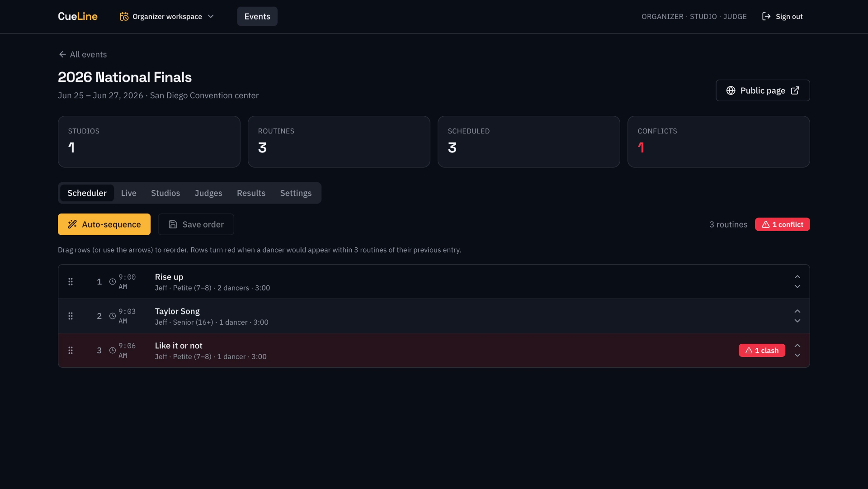Open the Public page link
This screenshot has height=489, width=868.
coord(763,90)
